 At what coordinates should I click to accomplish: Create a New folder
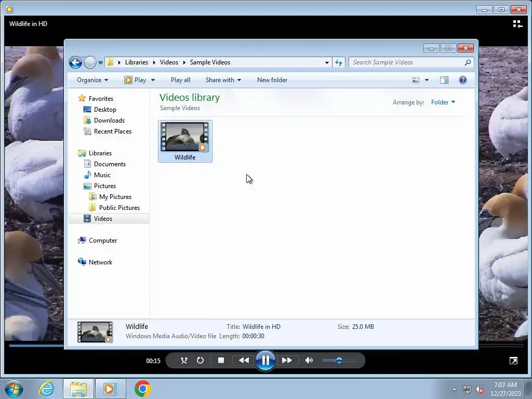272,80
